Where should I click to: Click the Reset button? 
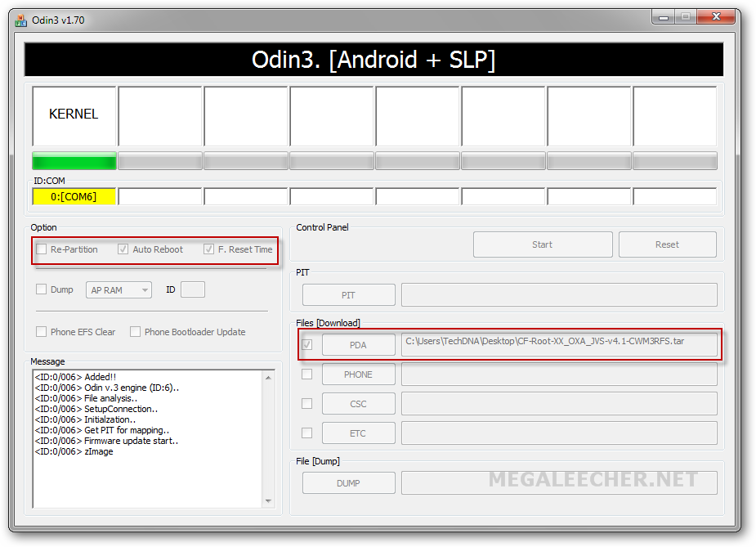[667, 244]
